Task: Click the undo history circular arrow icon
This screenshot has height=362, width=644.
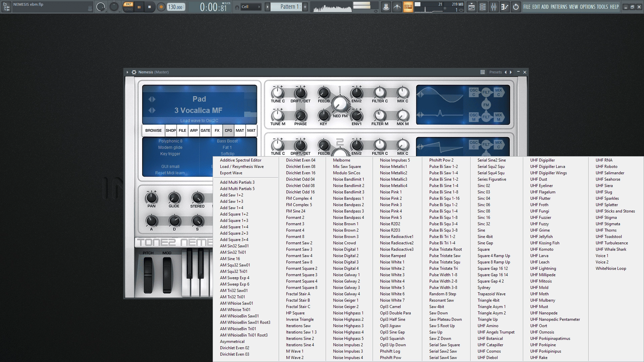Action: (x=516, y=7)
